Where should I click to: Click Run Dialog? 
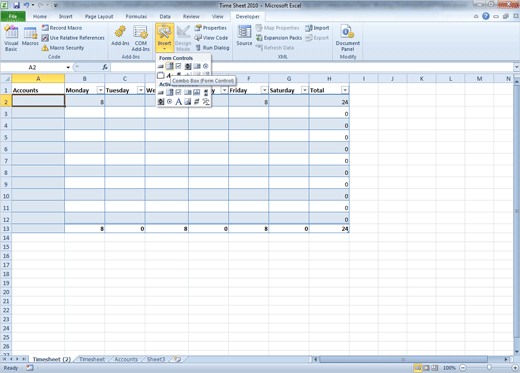click(212, 48)
